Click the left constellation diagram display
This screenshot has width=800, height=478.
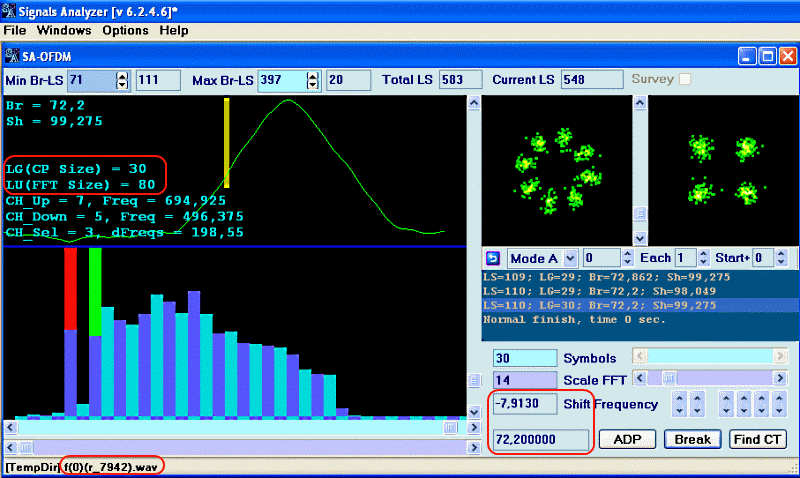click(549, 169)
